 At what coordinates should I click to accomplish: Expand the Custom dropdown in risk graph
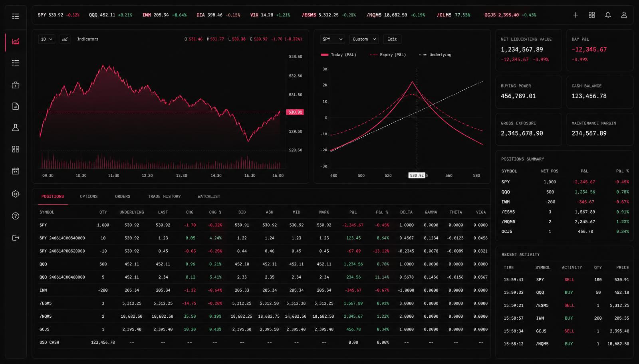[364, 39]
